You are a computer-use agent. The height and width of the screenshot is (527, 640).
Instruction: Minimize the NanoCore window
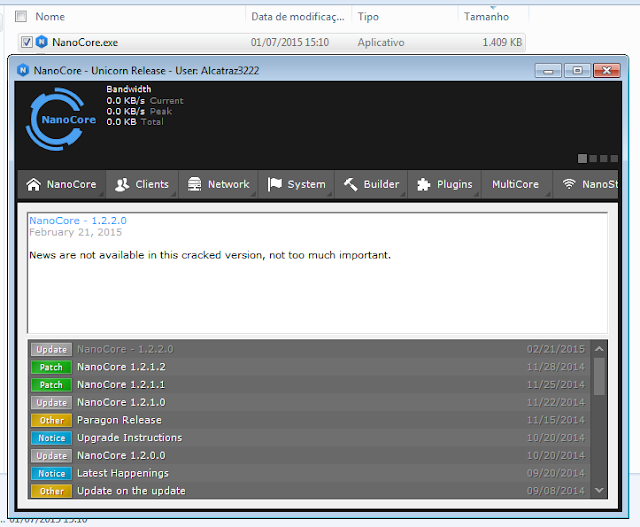[548, 71]
